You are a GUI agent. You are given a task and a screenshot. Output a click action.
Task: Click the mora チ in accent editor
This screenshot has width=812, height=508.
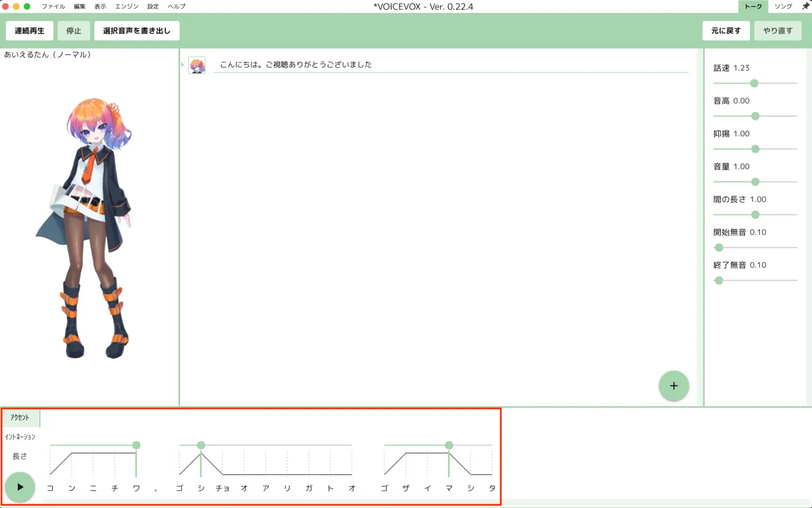pyautogui.click(x=115, y=488)
